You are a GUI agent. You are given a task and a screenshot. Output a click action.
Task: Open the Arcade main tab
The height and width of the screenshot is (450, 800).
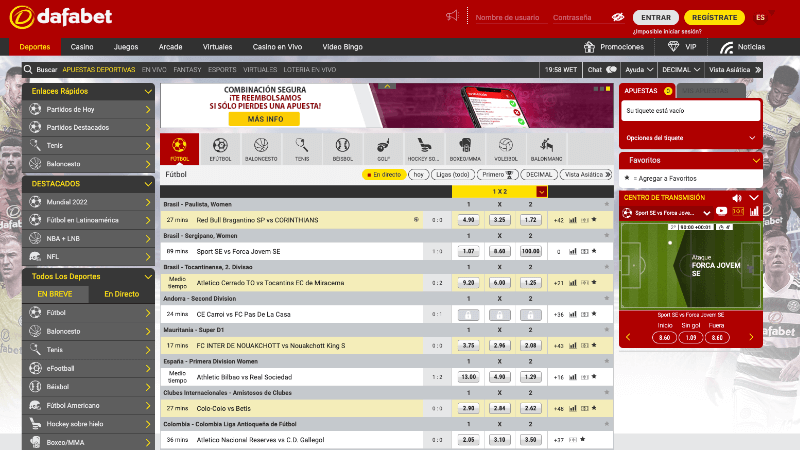click(170, 47)
